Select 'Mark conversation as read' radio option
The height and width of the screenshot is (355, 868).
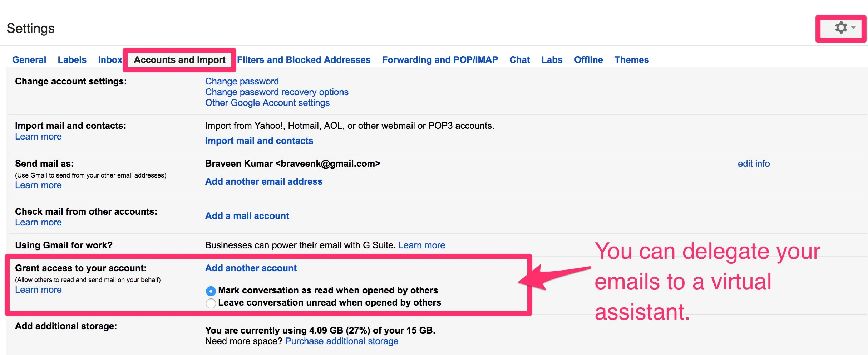click(x=211, y=291)
